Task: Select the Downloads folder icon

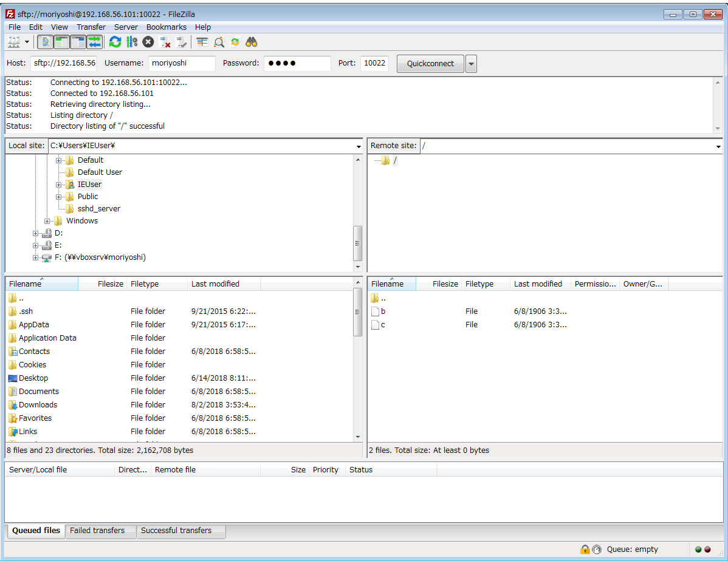Action: [13, 405]
